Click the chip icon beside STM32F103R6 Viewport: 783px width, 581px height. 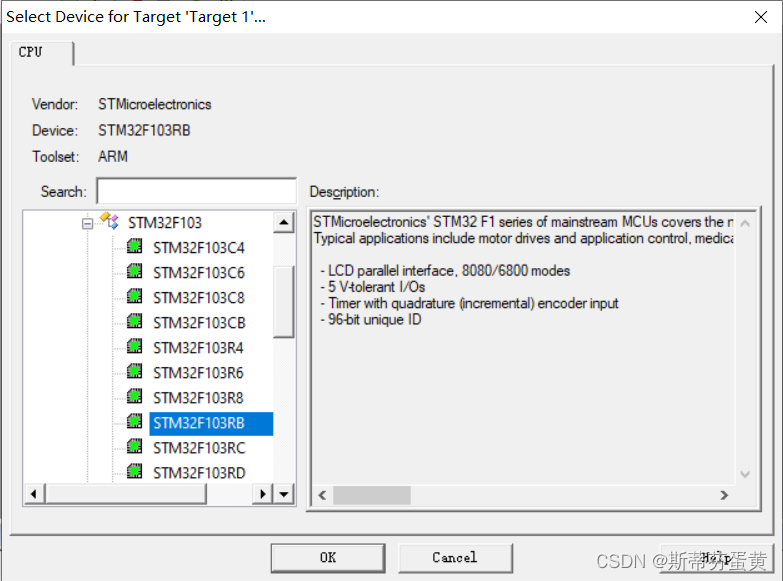pyautogui.click(x=134, y=371)
